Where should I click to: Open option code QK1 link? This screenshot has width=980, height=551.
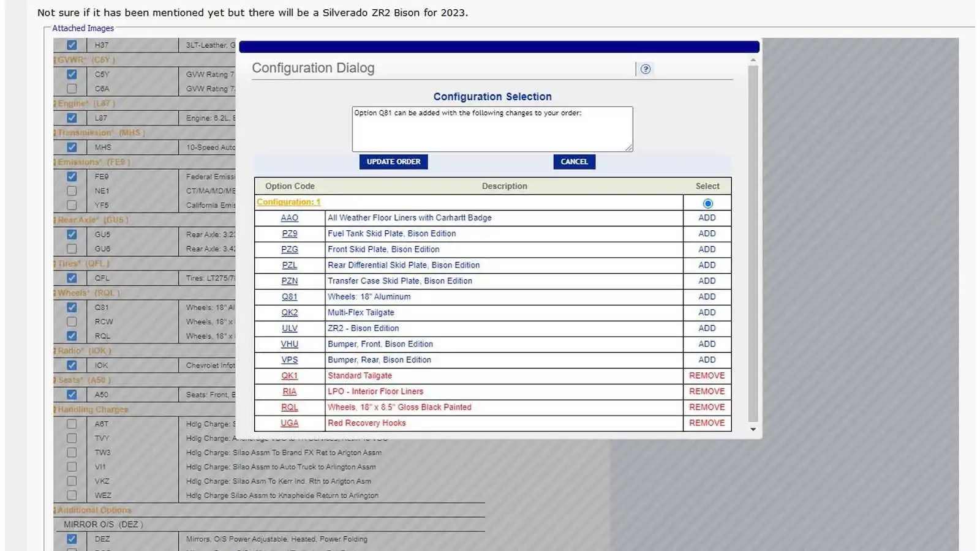(289, 376)
